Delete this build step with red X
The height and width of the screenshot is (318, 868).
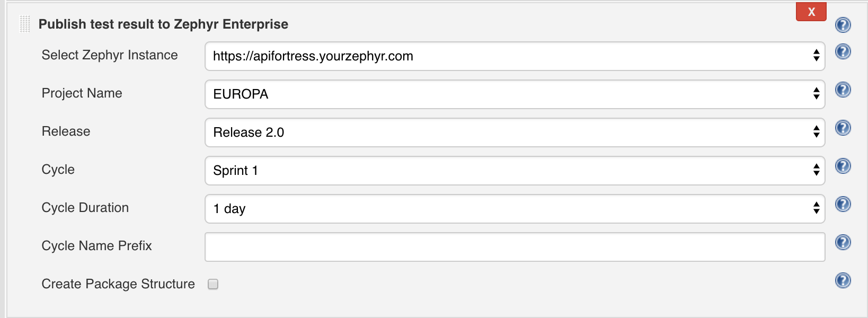(811, 12)
